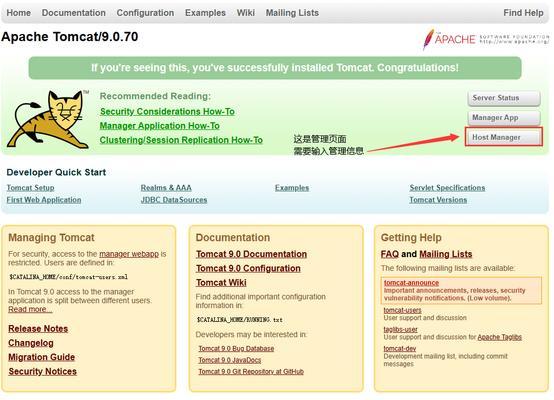
Task: Open the Migration Guide link
Action: click(x=42, y=357)
